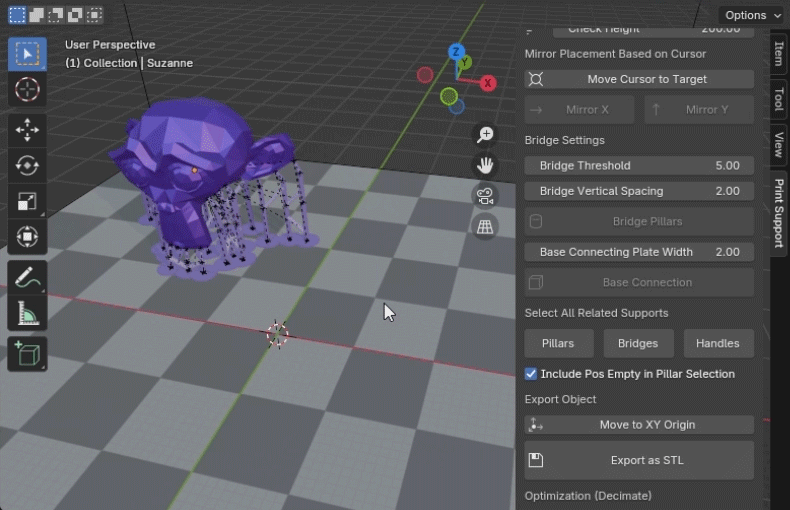Click the Optimization (Decimate) label
The image size is (790, 510).
click(x=588, y=496)
